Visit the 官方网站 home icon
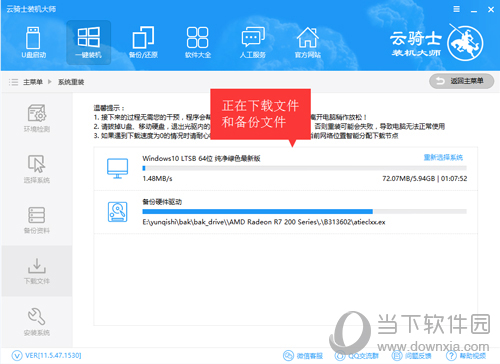The width and height of the screenshot is (500, 364). click(x=307, y=43)
